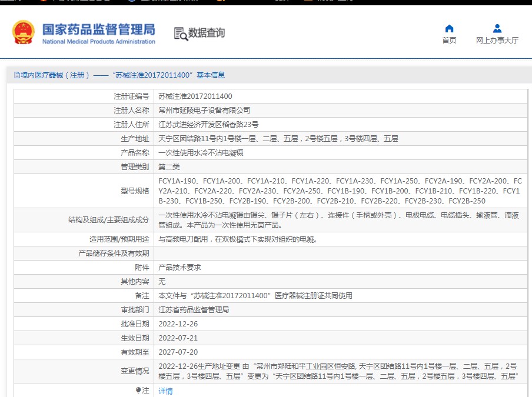Image resolution: width=532 pixels, height=397 pixels.
Task: Click the 第二类 management category value
Action: [169, 167]
